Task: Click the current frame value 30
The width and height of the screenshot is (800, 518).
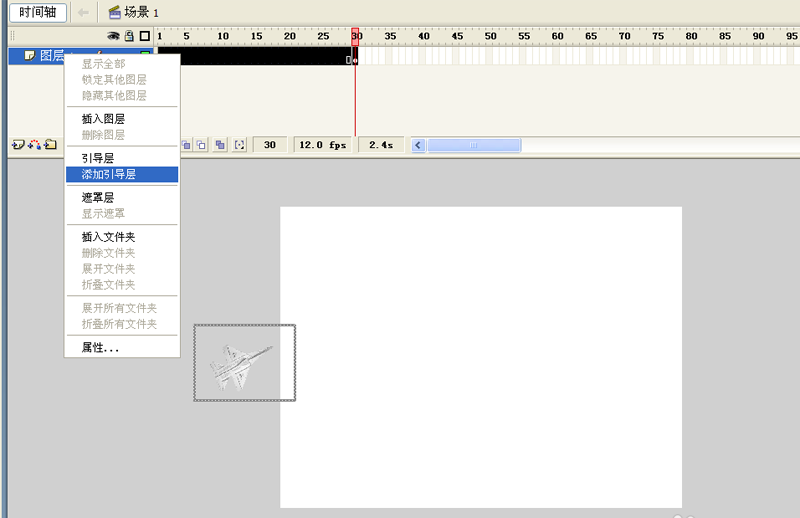Action: pyautogui.click(x=270, y=145)
